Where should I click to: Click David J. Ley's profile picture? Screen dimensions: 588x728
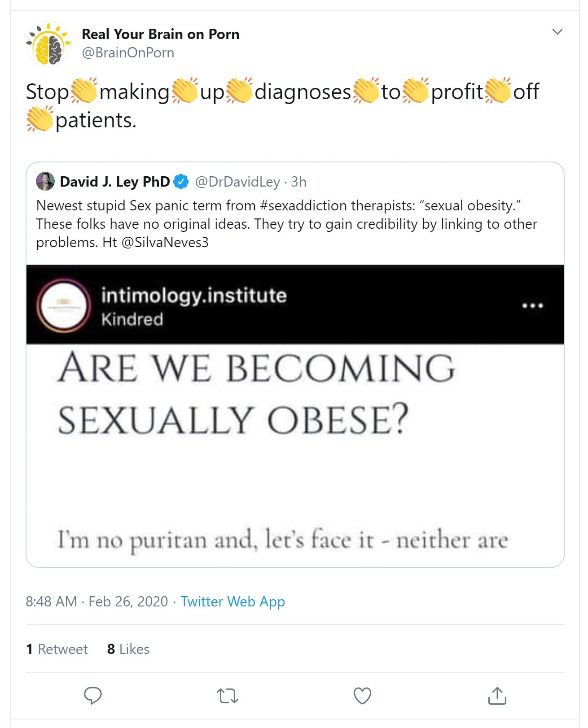tap(45, 181)
